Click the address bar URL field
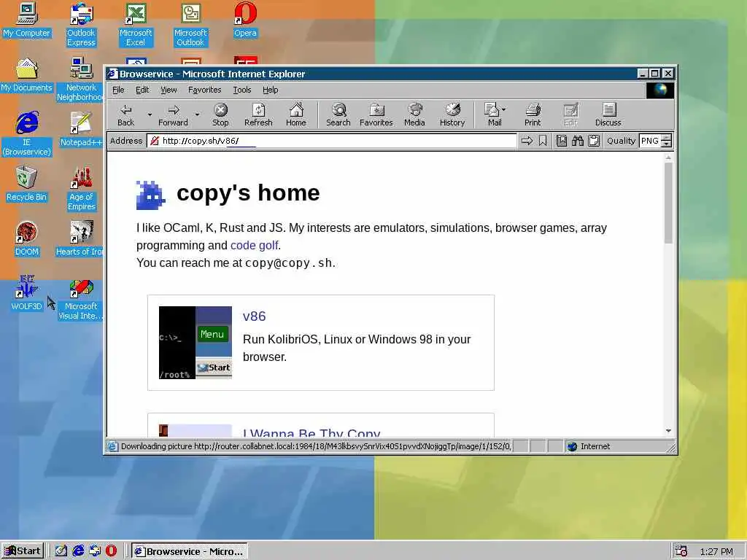 (x=332, y=141)
